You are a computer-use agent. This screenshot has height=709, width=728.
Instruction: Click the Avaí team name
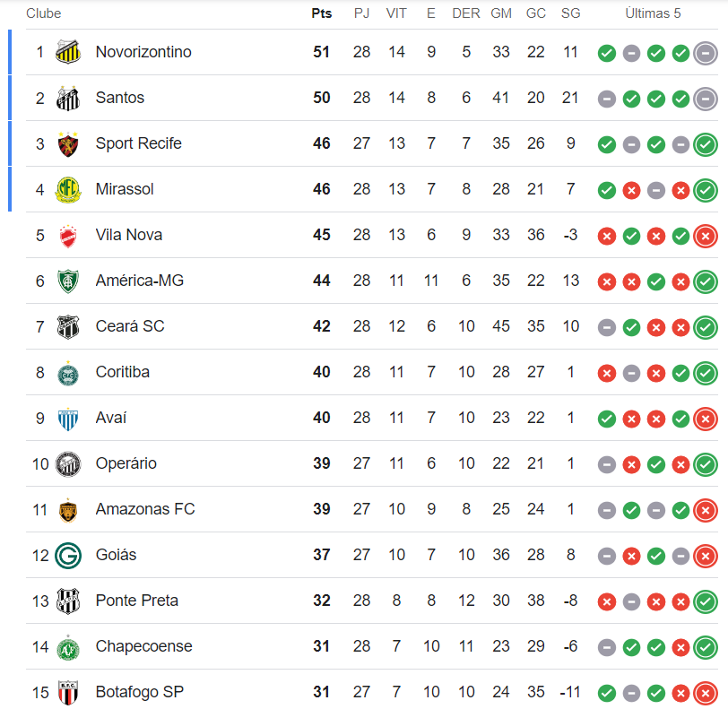tap(111, 418)
